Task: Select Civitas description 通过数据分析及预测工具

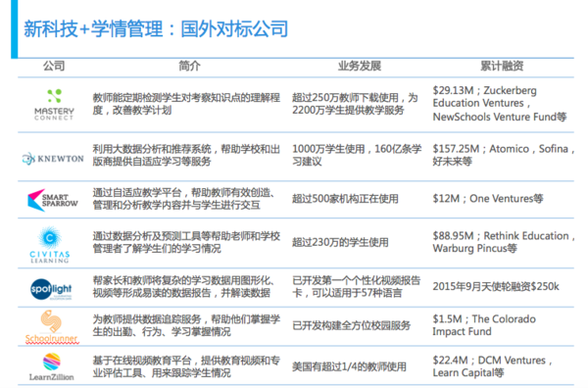Action: tap(186, 242)
